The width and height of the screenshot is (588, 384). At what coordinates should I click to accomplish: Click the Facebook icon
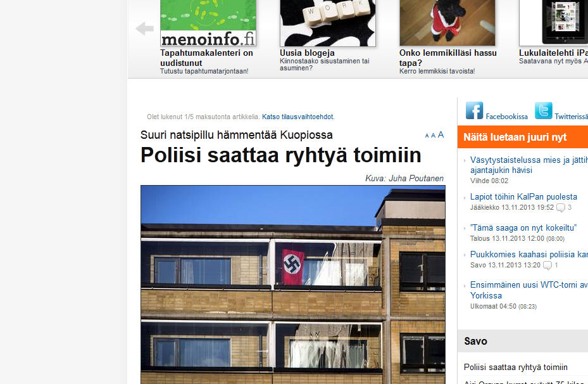(474, 110)
